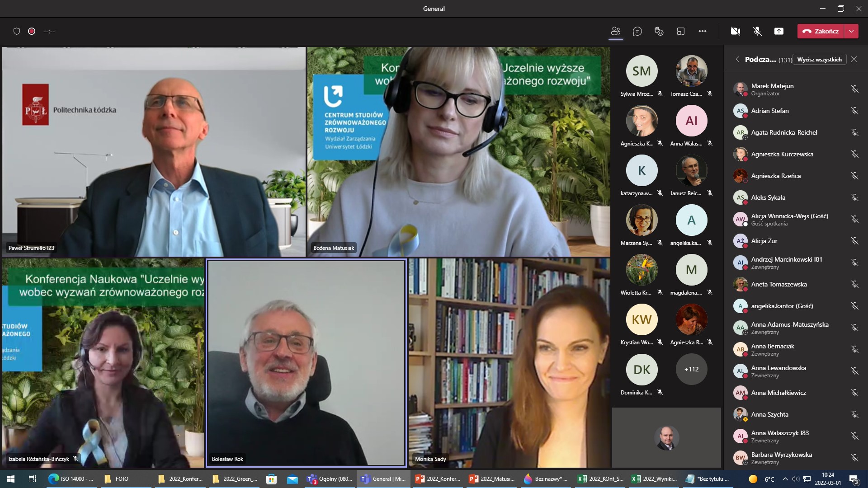Select Bolesław Rok video tile
The image size is (868, 488).
[x=306, y=362]
